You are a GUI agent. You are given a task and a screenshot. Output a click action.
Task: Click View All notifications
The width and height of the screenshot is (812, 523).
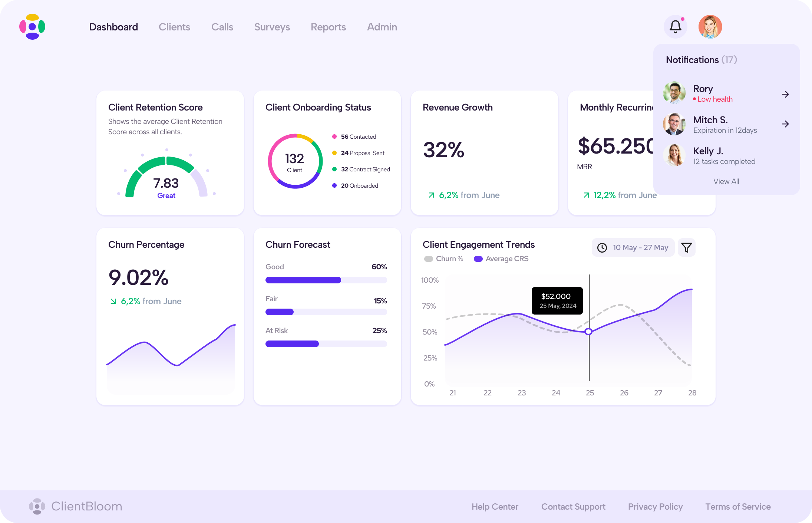coord(726,181)
